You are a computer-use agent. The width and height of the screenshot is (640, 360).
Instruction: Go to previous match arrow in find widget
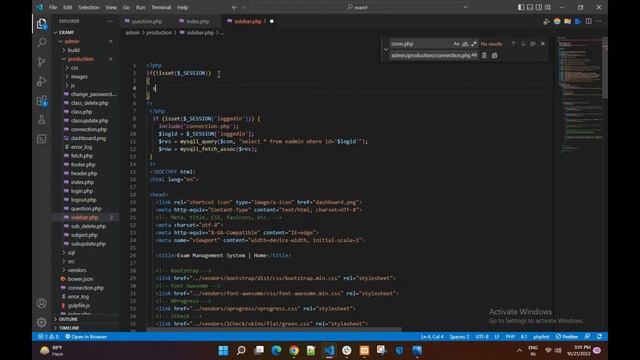[x=513, y=44]
